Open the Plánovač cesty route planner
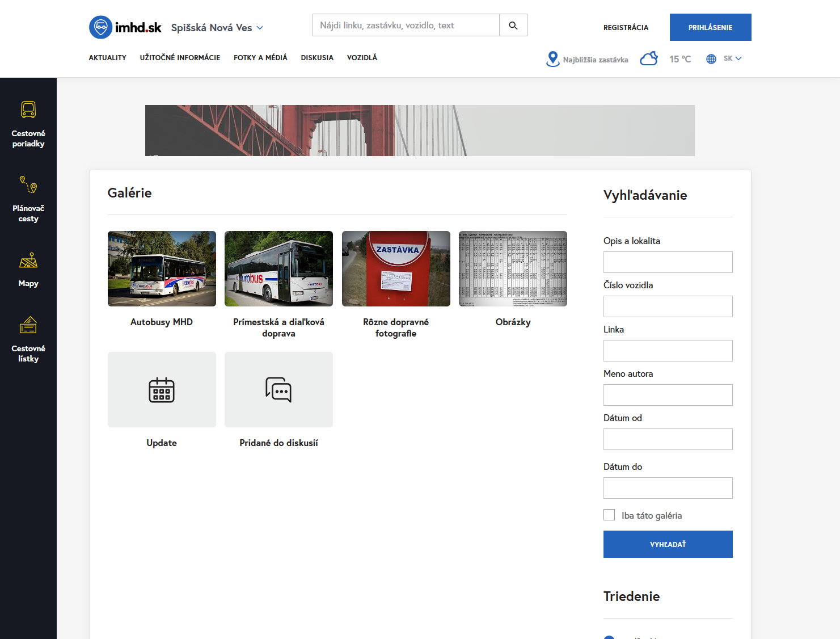 click(28, 184)
